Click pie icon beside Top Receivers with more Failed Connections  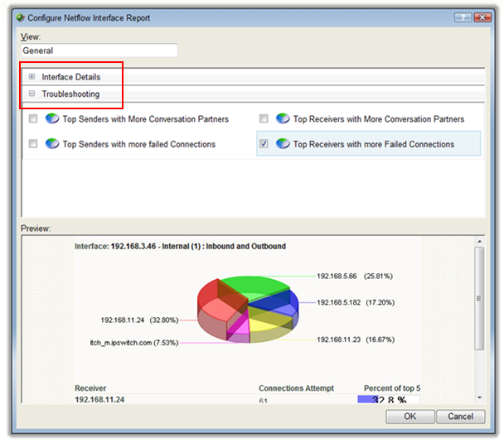[283, 144]
